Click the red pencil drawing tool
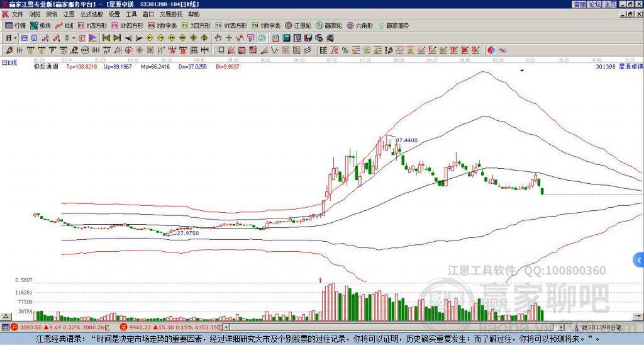Image resolution: width=644 pixels, height=345 pixels. click(x=9, y=50)
